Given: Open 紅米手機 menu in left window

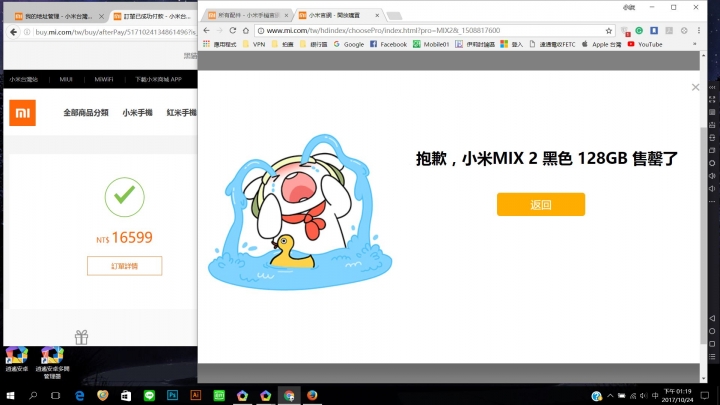Looking at the screenshot, I should click(x=182, y=112).
